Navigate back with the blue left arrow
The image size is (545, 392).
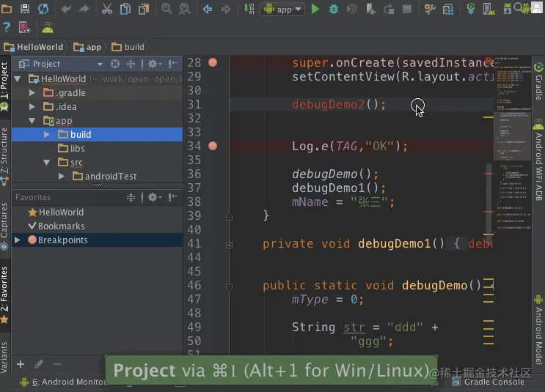click(208, 9)
